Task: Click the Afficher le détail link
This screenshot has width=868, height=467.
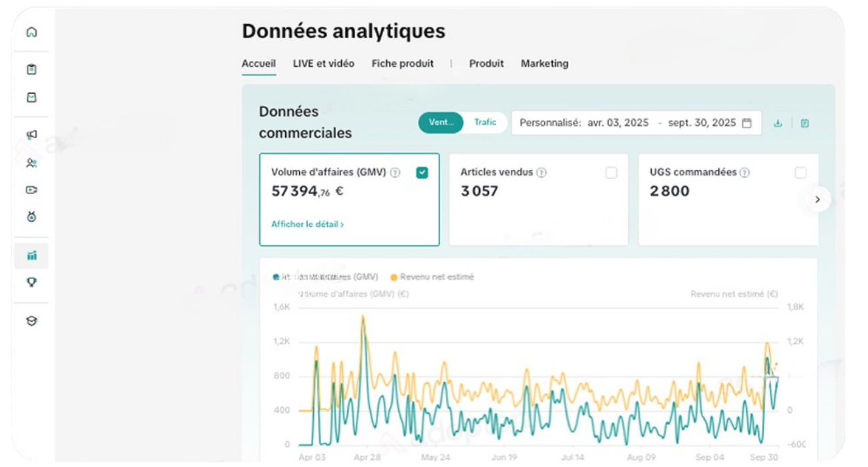Action: pyautogui.click(x=305, y=224)
